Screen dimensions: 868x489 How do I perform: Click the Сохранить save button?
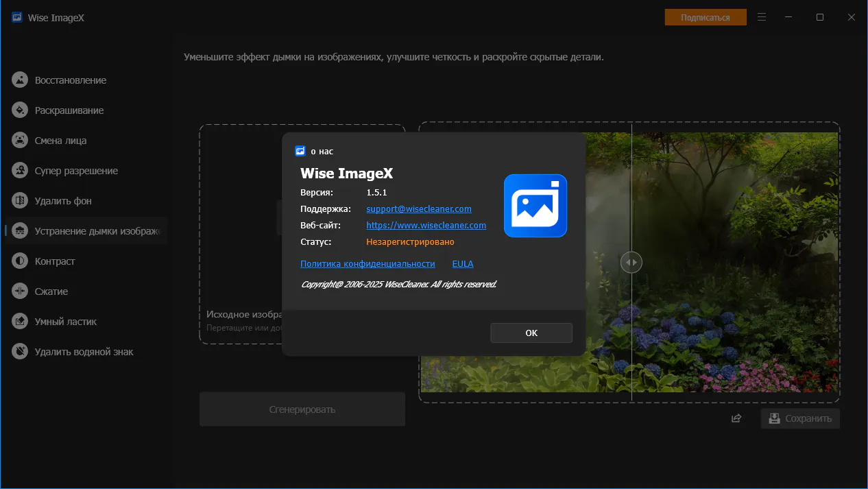[x=800, y=418]
